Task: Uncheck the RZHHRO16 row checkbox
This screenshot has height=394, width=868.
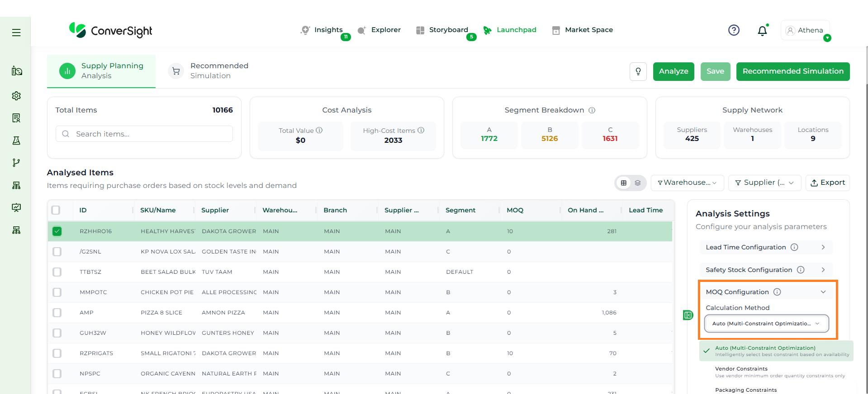Action: (x=57, y=231)
